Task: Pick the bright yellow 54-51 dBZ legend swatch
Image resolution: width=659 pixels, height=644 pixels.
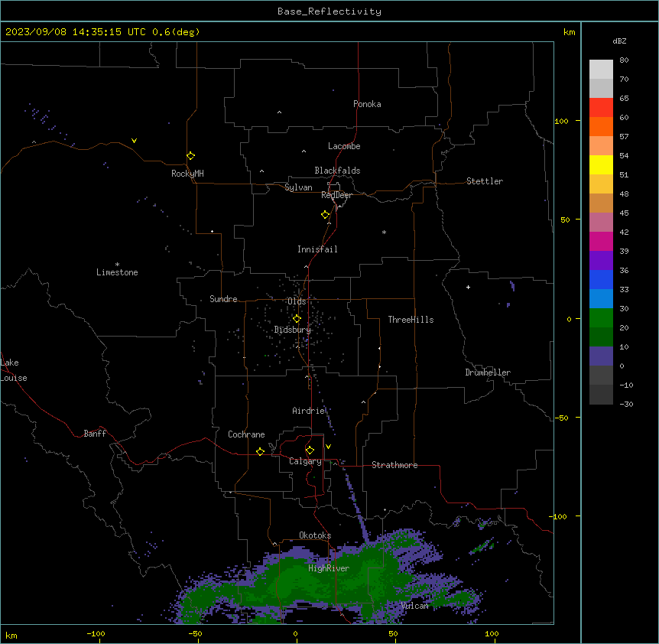Action: [x=601, y=165]
